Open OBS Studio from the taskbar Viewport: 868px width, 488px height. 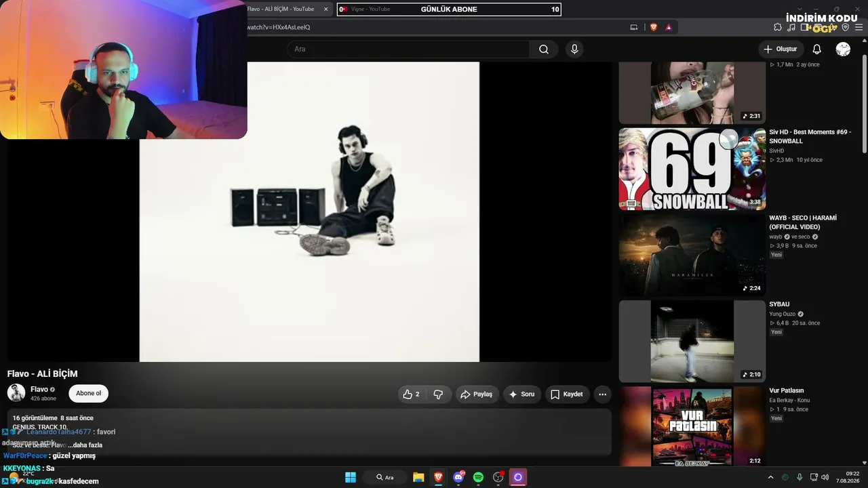point(498,477)
